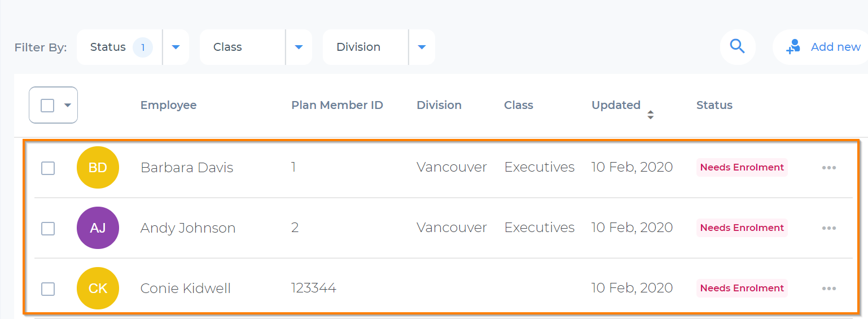The image size is (868, 319).
Task: Click the search magnifier icon
Action: pos(737,46)
